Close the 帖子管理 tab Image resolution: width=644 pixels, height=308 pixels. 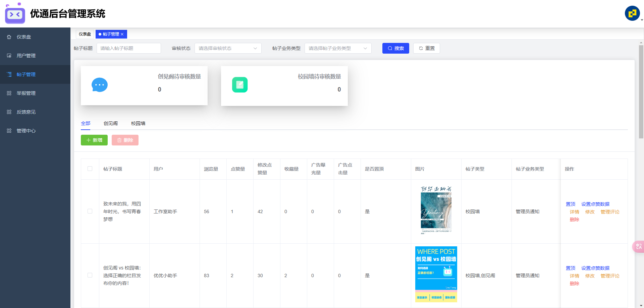click(x=122, y=34)
